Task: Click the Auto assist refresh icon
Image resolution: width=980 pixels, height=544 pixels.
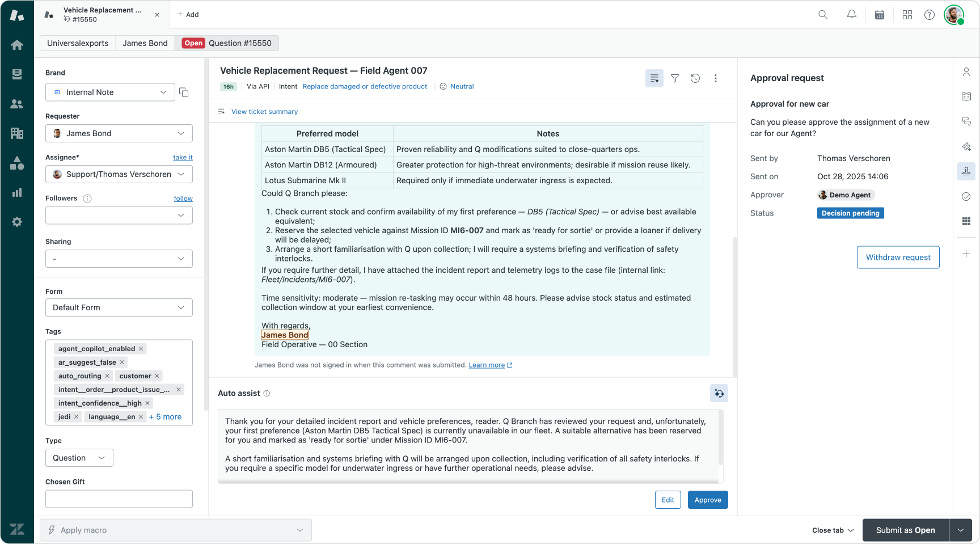Action: [719, 393]
